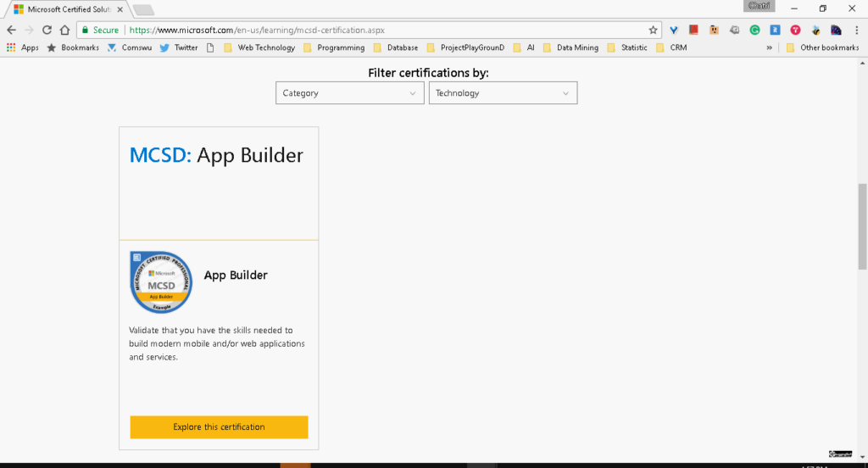Open a new browser tab

coord(143,9)
